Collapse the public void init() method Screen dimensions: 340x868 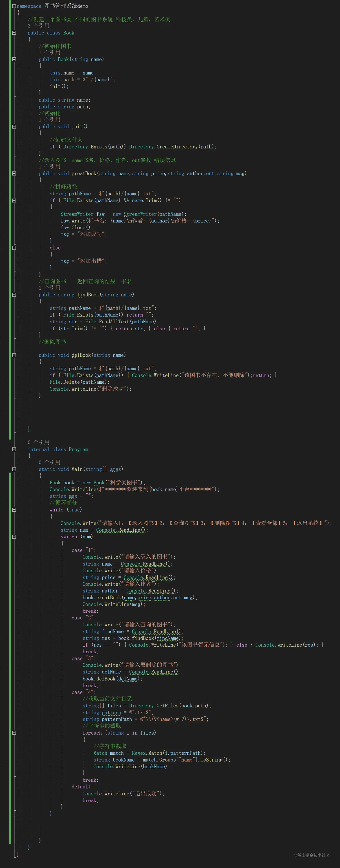click(14, 127)
